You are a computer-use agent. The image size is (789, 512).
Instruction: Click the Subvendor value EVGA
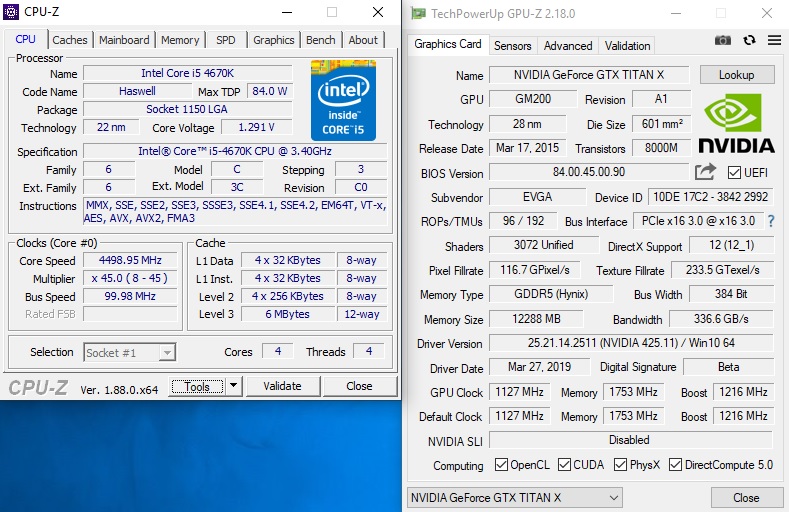click(537, 197)
